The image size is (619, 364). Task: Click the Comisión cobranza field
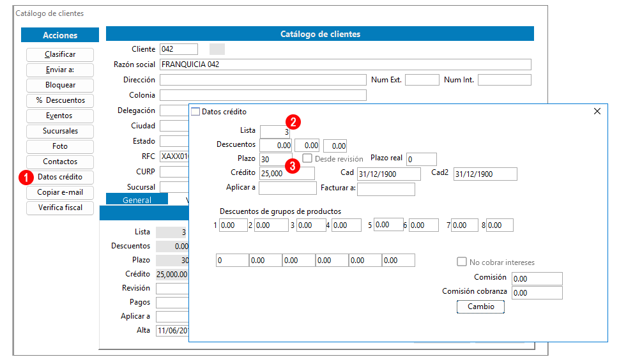point(537,293)
